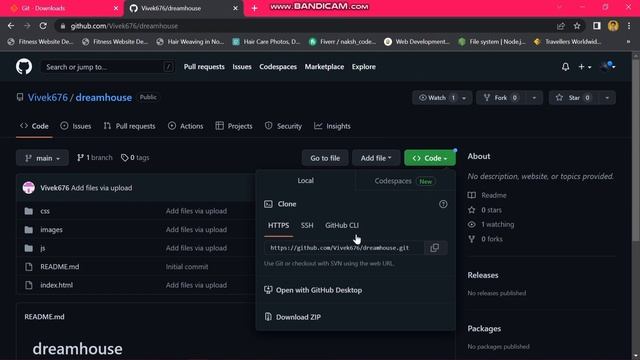
Task: Open the Projects tab
Action: tap(234, 126)
